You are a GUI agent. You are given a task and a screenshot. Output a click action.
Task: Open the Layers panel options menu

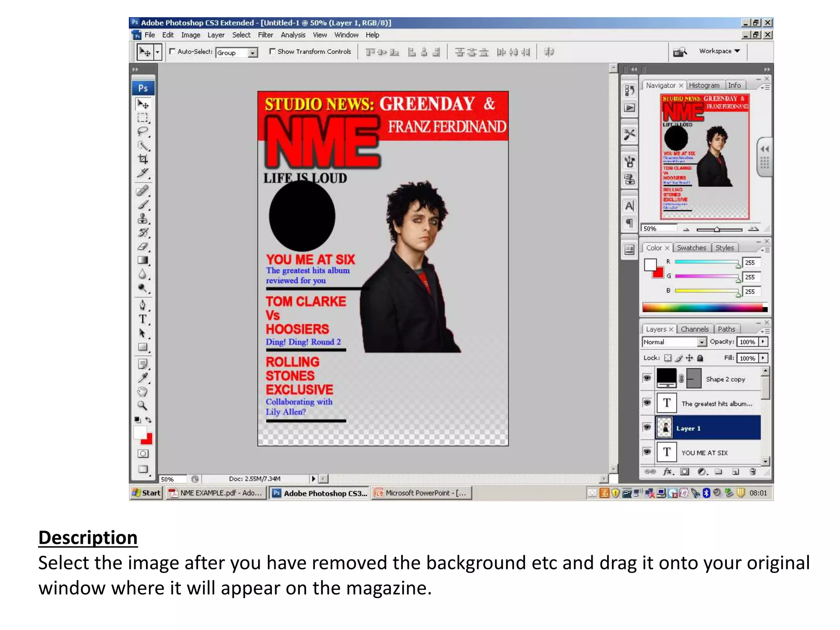766,331
